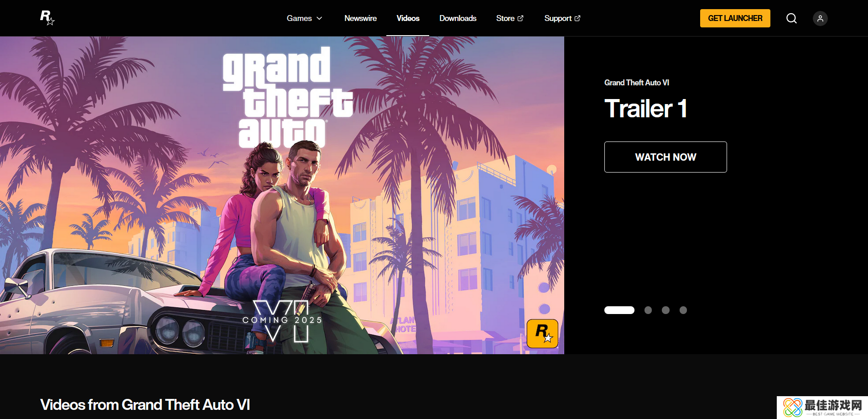The height and width of the screenshot is (419, 868).
Task: Select the second carousel slide dot
Action: point(648,310)
